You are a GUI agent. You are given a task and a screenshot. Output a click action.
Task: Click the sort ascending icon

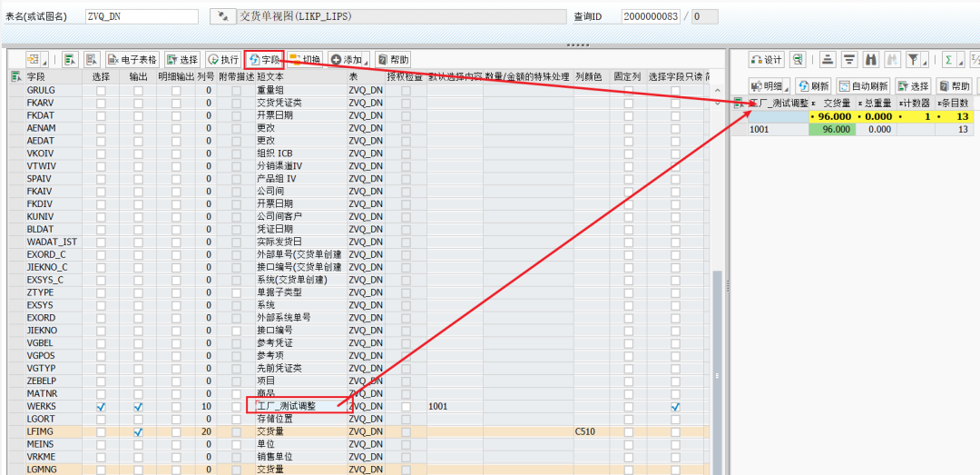point(828,60)
